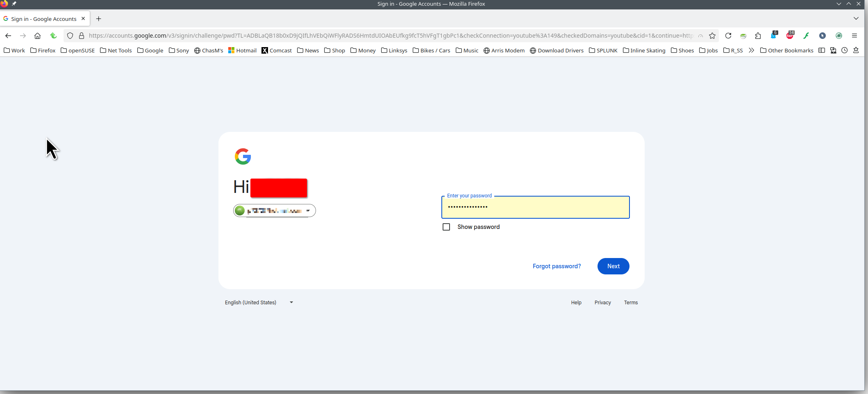Click the Forgot password? link
This screenshot has width=868, height=394.
[557, 266]
